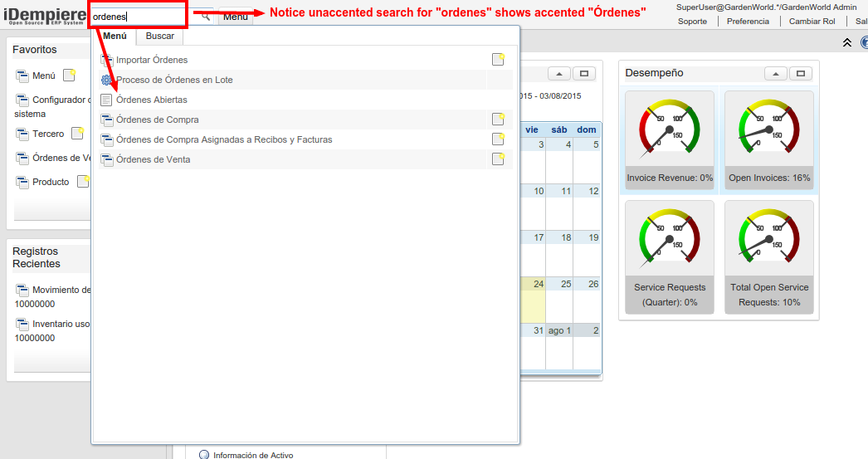Viewport: 868px width, 459px height.
Task: Click new-record icon beside Menú in Favoritos
Action: pos(70,76)
